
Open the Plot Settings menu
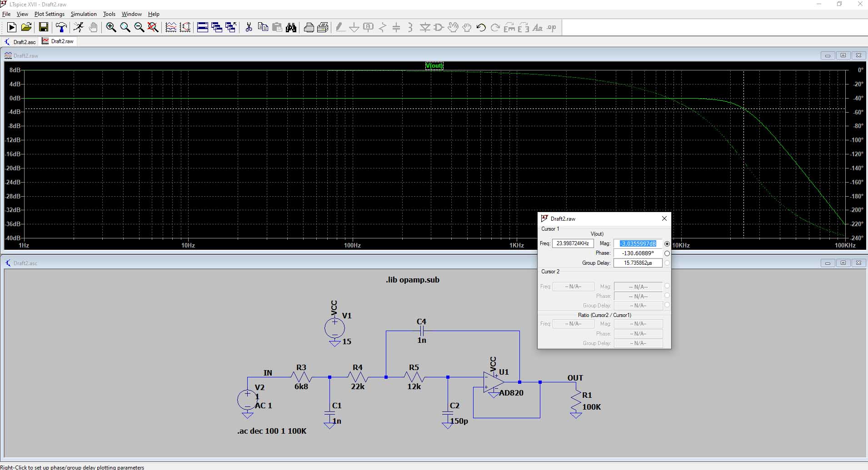(50, 14)
